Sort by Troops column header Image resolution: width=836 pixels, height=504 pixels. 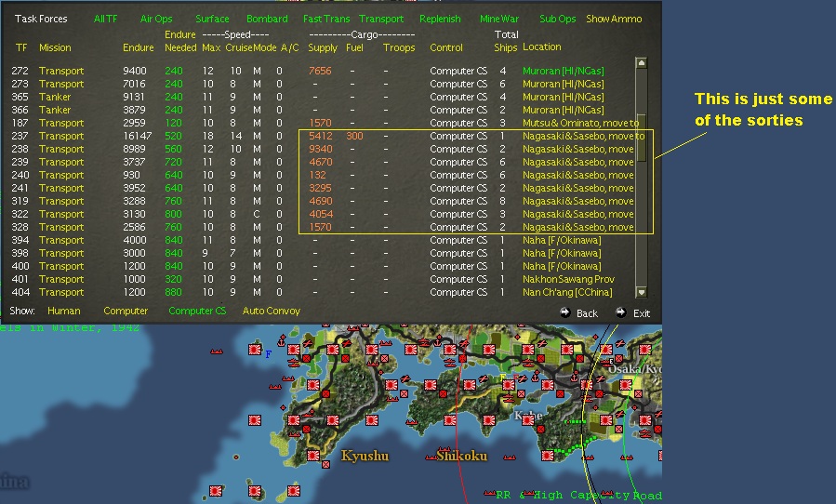coord(399,47)
